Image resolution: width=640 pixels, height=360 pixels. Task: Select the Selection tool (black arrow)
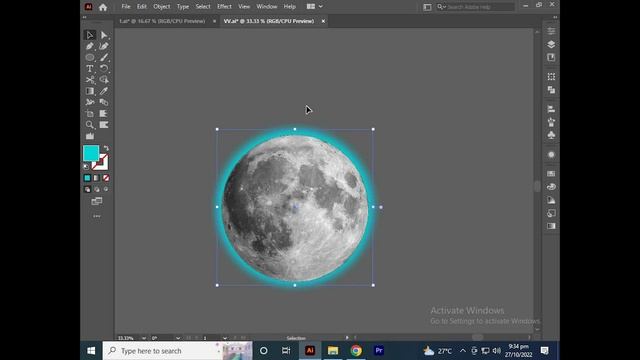[90, 35]
